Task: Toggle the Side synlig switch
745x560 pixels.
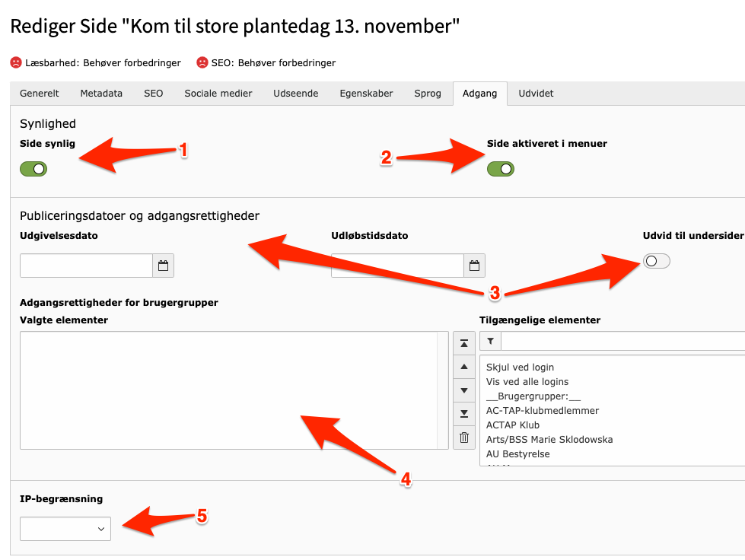Action: (33, 169)
